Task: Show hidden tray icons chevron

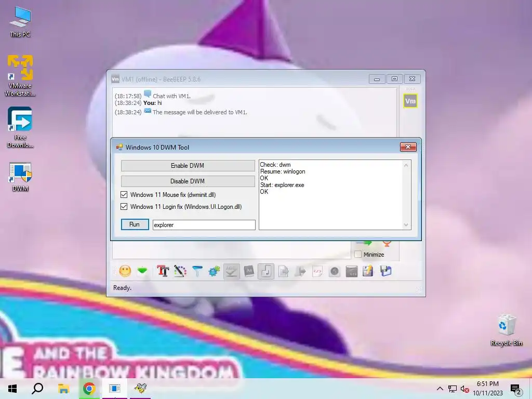Action: 440,389
